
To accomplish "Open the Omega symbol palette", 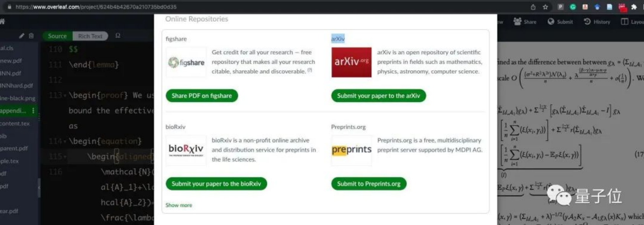I will point(118,36).
